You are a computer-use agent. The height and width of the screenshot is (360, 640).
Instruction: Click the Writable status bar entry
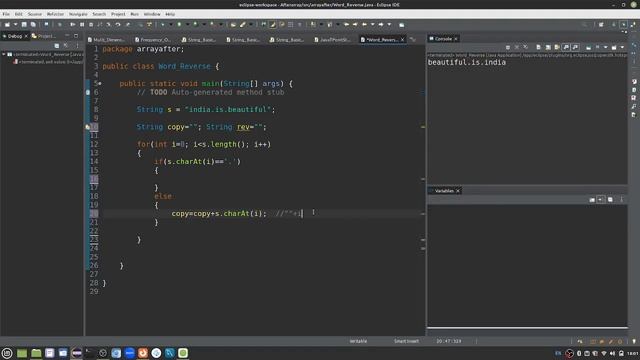(358, 341)
